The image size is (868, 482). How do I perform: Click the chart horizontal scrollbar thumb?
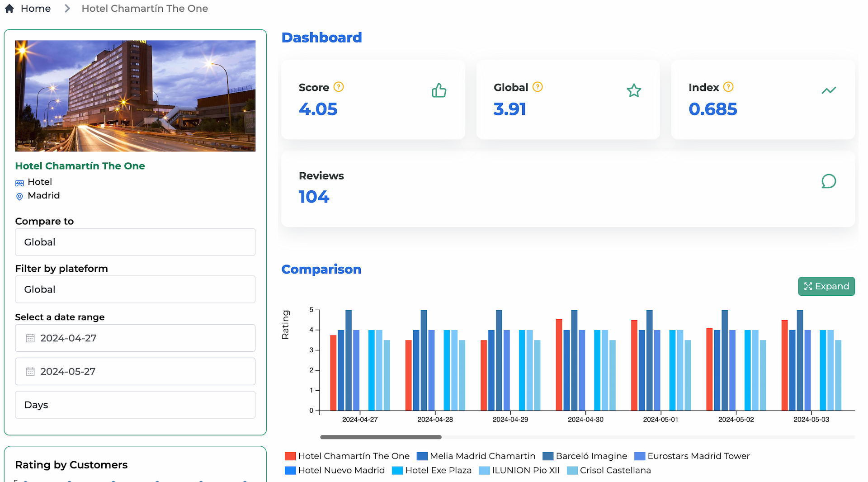pos(381,437)
